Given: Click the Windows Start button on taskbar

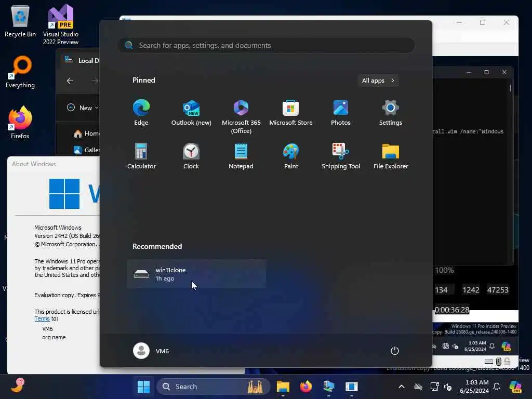Looking at the screenshot, I should [143, 387].
